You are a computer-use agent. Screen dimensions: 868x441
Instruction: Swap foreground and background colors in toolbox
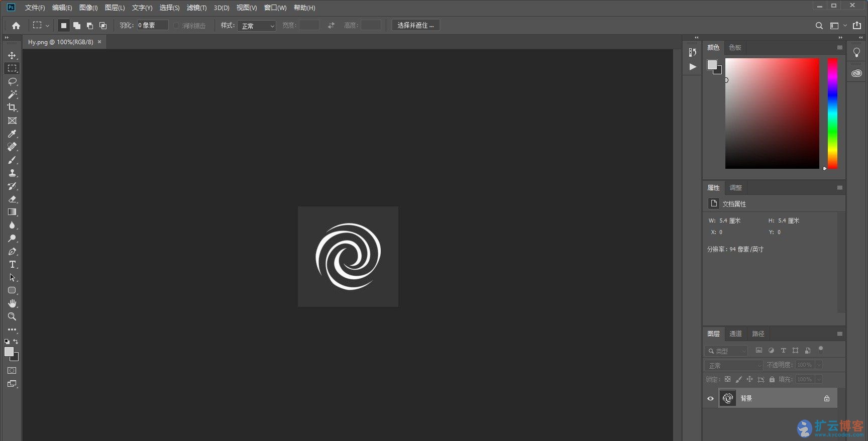16,342
